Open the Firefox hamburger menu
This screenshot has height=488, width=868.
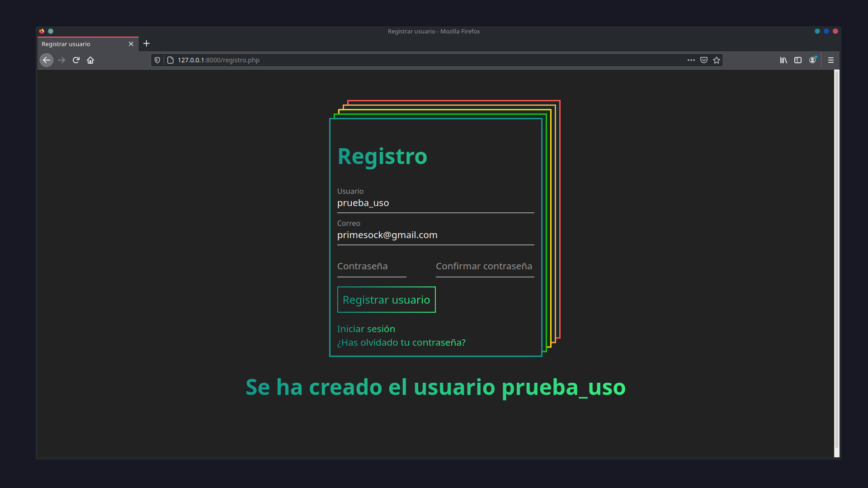(831, 60)
